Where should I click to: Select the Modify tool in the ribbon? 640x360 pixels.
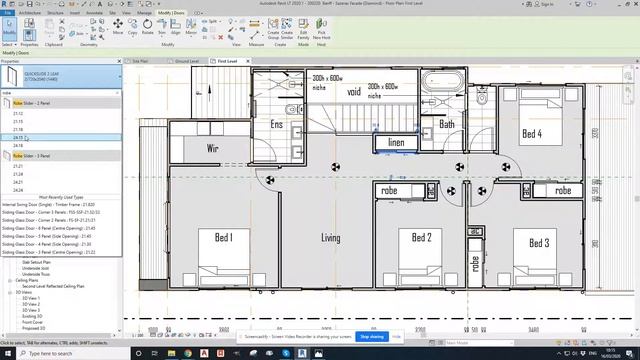(9, 28)
